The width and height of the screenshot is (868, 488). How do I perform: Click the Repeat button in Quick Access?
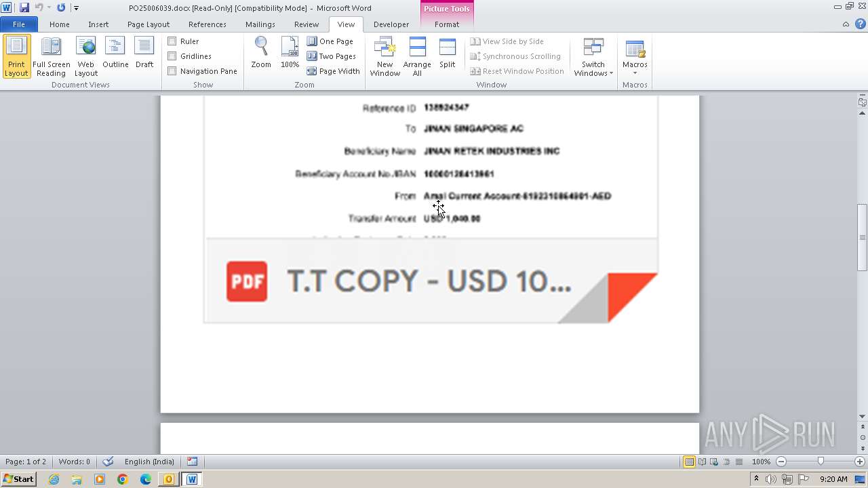click(61, 7)
